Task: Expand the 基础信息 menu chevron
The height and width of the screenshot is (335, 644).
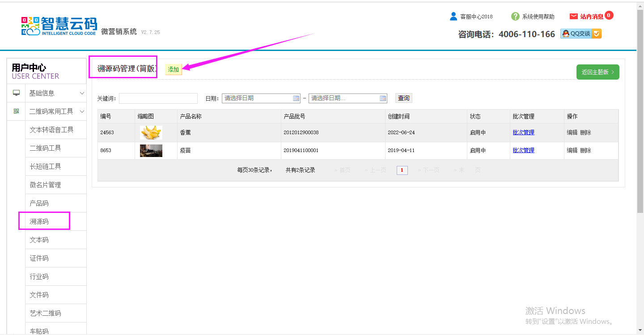Action: point(82,93)
